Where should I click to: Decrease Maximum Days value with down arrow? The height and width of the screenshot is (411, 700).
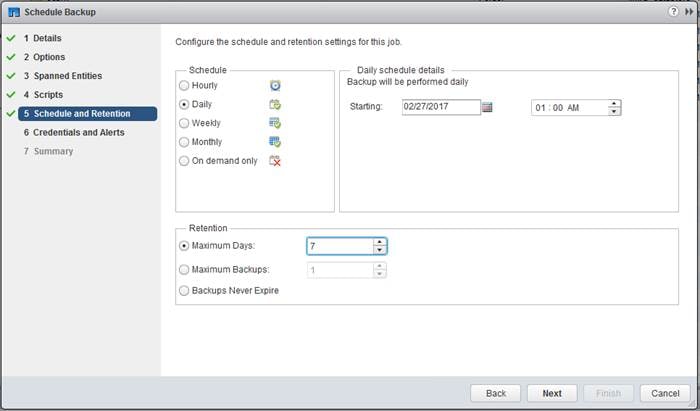coord(379,250)
